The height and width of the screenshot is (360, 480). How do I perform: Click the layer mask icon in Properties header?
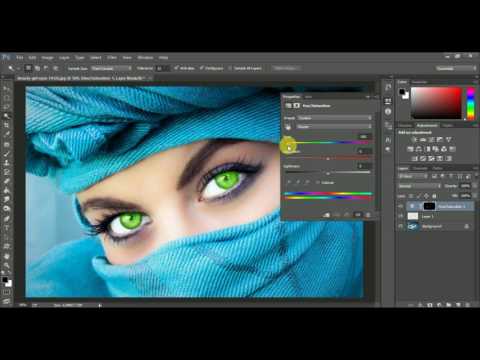(296, 106)
